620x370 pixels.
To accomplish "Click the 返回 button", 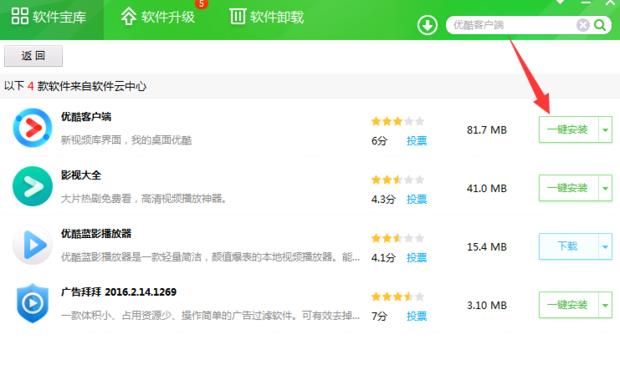I will coord(33,56).
